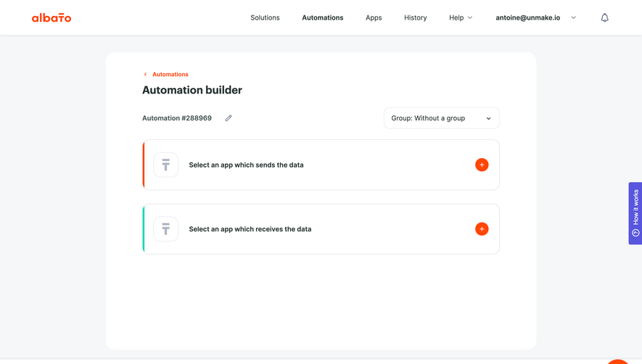642x364 pixels.
Task: Click the back chevron beside Automations
Action: point(145,74)
